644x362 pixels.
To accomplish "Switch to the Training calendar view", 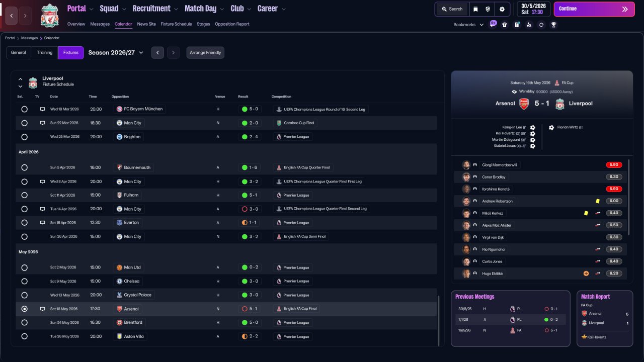I will click(45, 53).
